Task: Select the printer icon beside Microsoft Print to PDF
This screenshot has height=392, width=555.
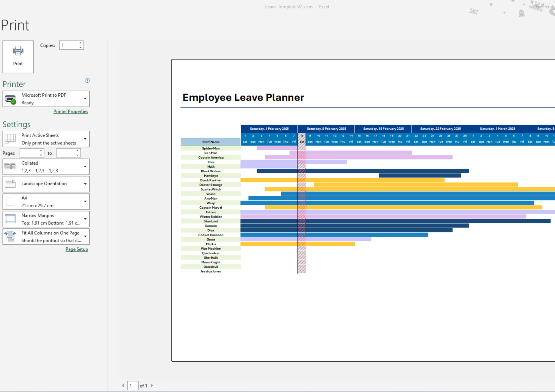Action: pyautogui.click(x=10, y=99)
